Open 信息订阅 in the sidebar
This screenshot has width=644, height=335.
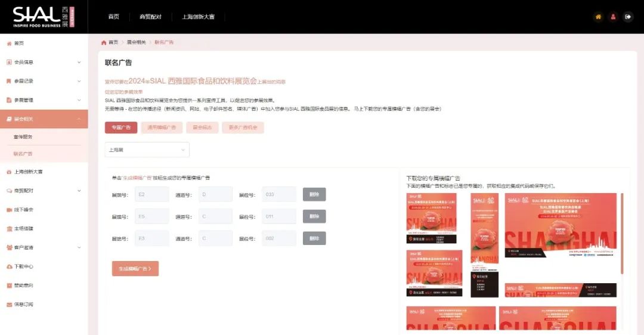(x=24, y=305)
